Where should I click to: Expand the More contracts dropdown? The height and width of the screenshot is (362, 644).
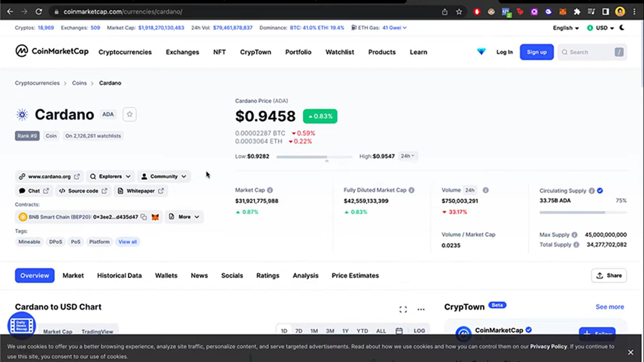[x=184, y=217]
